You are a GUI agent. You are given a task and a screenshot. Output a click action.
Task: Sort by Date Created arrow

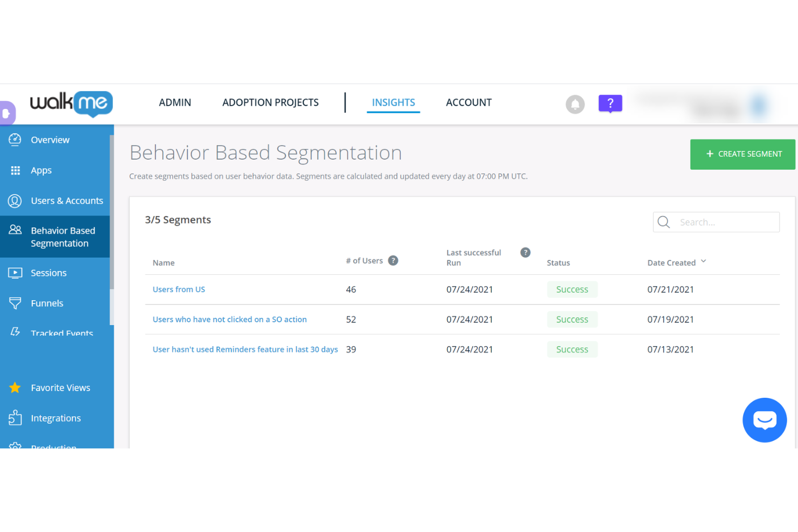[703, 261]
